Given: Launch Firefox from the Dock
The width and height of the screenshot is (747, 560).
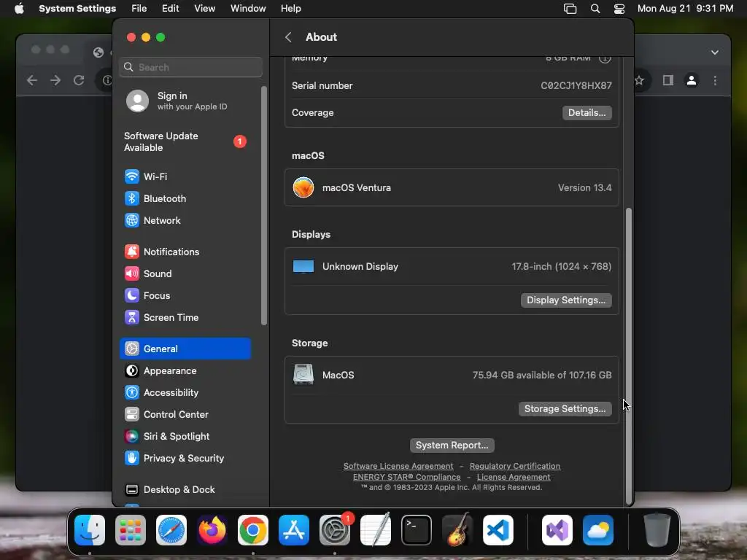Looking at the screenshot, I should coord(212,530).
